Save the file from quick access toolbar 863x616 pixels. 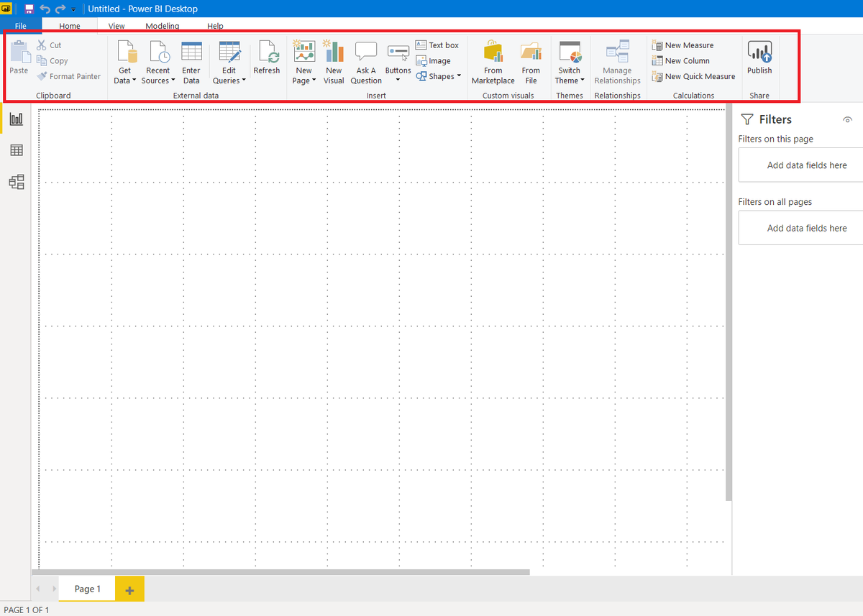click(x=29, y=9)
